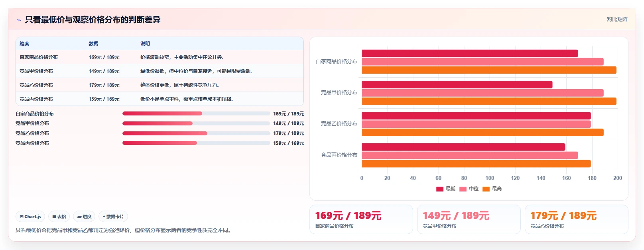Click the pink 149元 / 189元 data card
The height and width of the screenshot is (250, 644).
[x=469, y=219]
